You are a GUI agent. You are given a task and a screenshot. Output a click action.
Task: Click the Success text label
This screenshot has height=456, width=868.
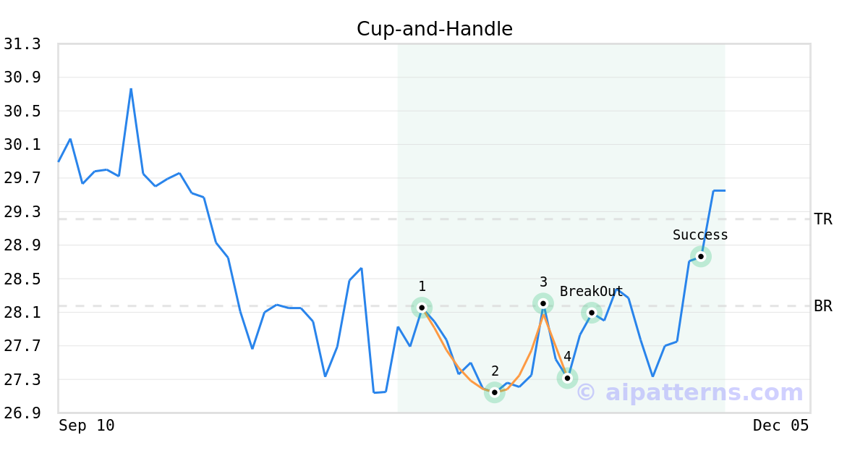pyautogui.click(x=700, y=235)
